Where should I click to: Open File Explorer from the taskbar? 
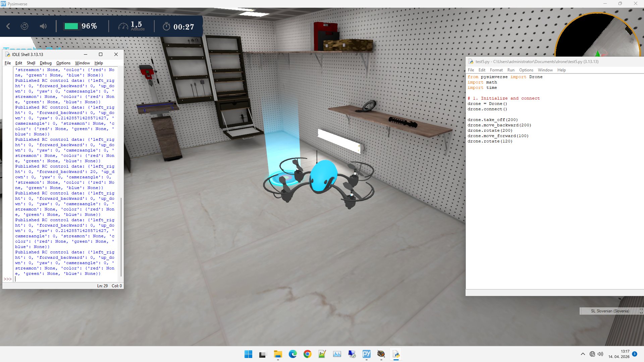point(278,354)
